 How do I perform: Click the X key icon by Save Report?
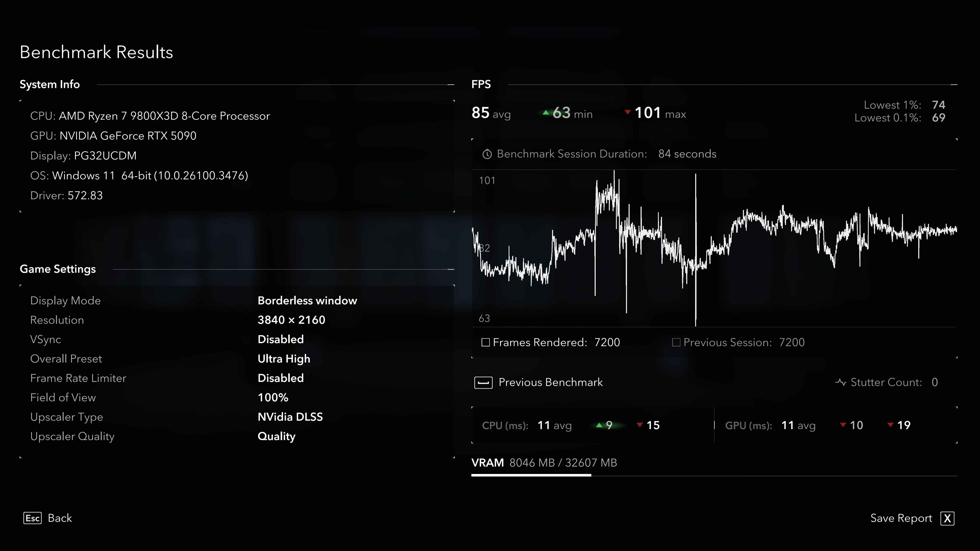point(947,518)
